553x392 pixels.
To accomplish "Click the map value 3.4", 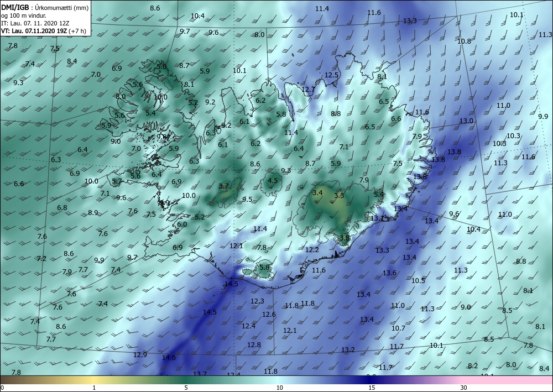I will click(317, 192).
